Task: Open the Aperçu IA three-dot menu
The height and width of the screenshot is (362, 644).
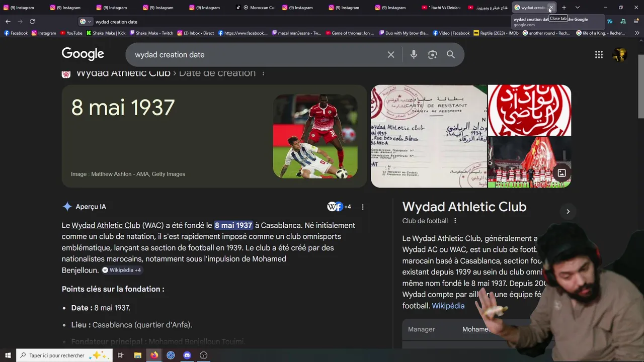Action: coord(362,207)
